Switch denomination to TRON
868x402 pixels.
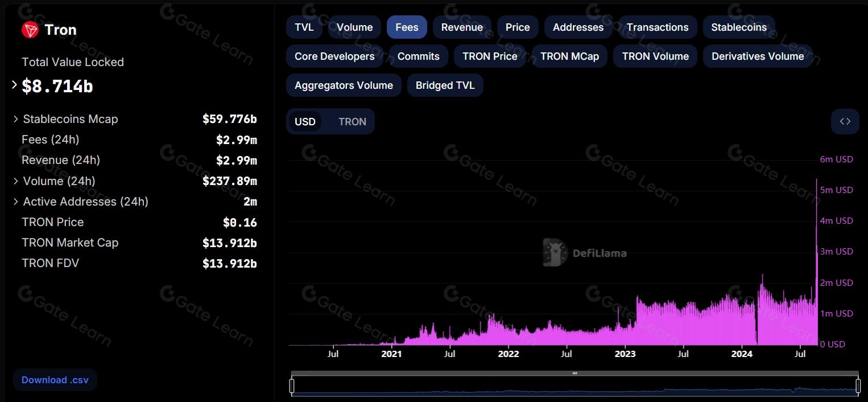click(x=352, y=122)
